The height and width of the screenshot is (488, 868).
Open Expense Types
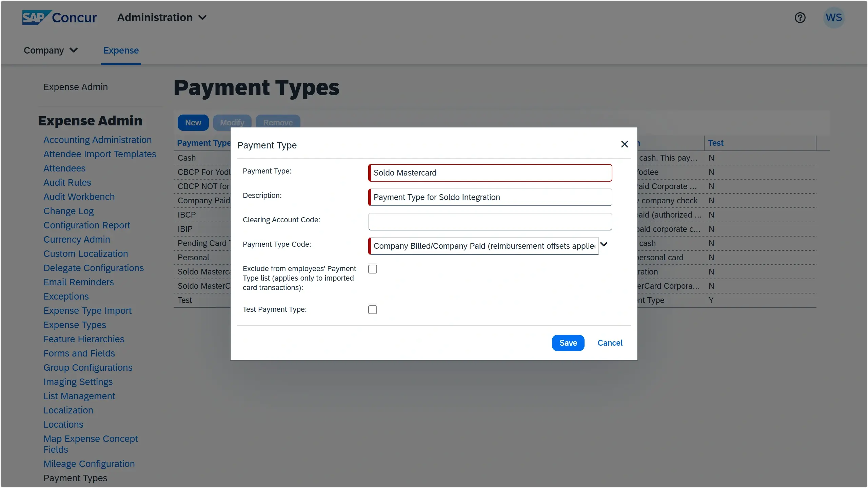(x=75, y=325)
